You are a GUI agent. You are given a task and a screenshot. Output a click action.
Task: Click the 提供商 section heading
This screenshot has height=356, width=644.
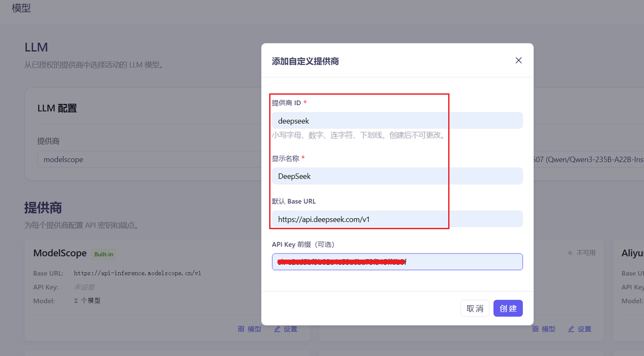(x=43, y=208)
